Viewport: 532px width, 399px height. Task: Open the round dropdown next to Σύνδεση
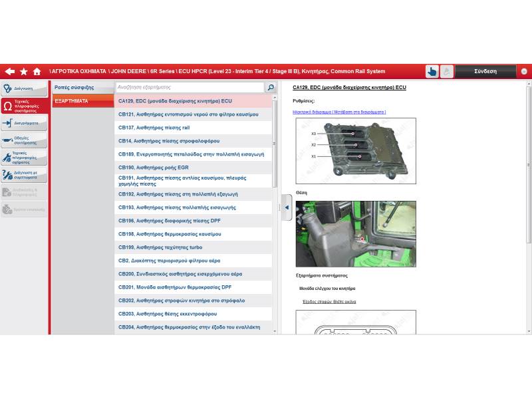523,71
